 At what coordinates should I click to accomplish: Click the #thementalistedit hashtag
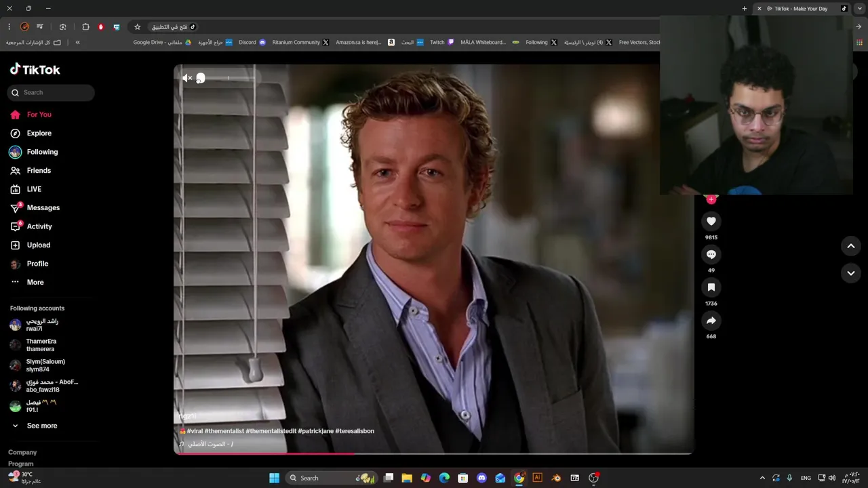click(271, 431)
